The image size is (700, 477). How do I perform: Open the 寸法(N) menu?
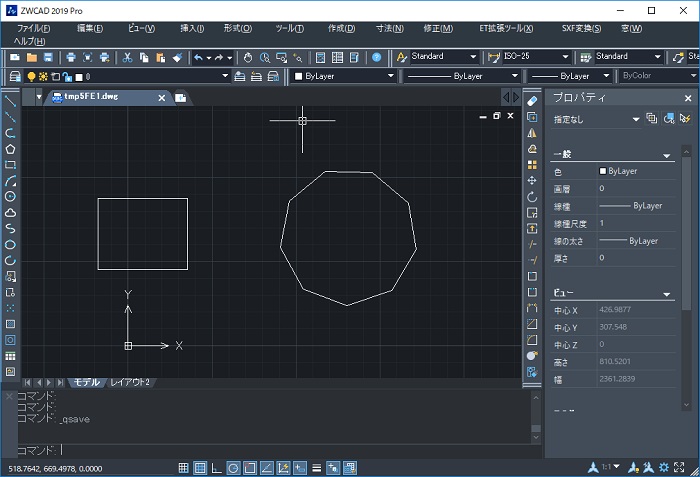[390, 29]
